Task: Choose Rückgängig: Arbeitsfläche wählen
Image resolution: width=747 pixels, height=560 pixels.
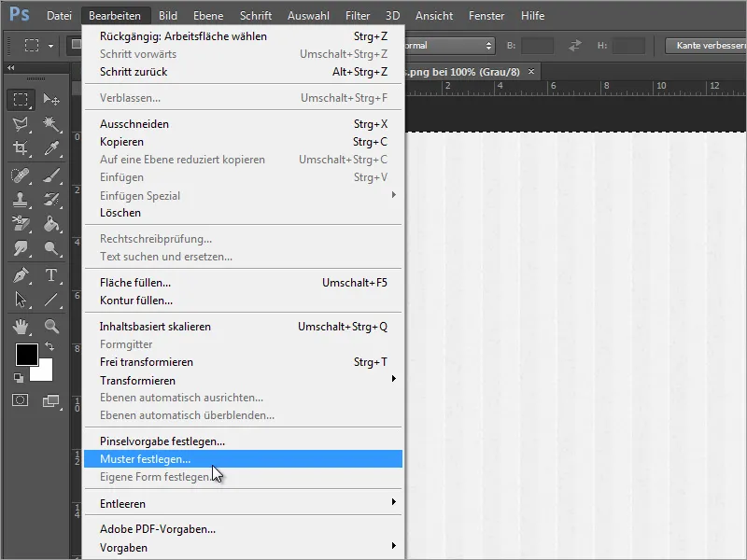Action: coord(243,36)
